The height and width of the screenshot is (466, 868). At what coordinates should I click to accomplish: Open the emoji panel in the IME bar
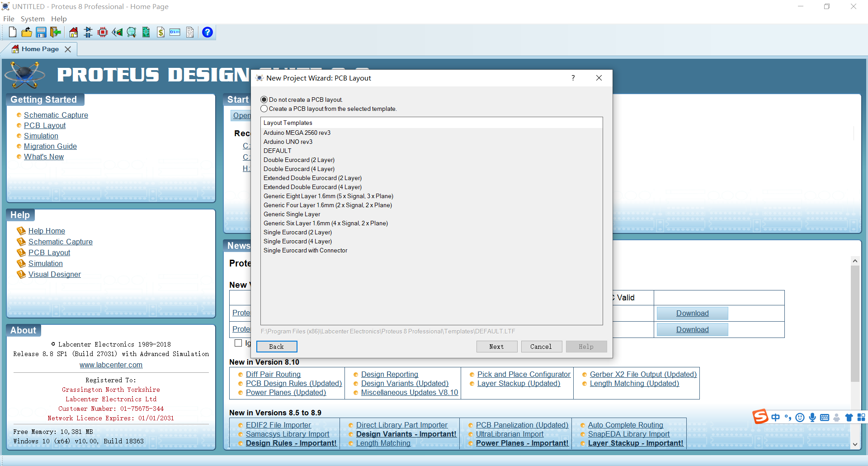click(800, 418)
